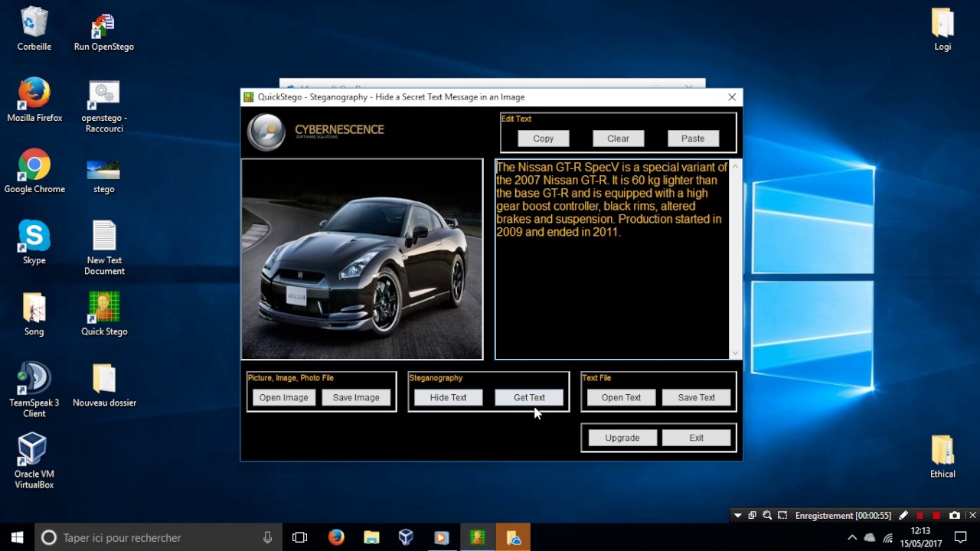Image resolution: width=980 pixels, height=551 pixels.
Task: Click the Exit button in QuickStego
Action: point(697,438)
